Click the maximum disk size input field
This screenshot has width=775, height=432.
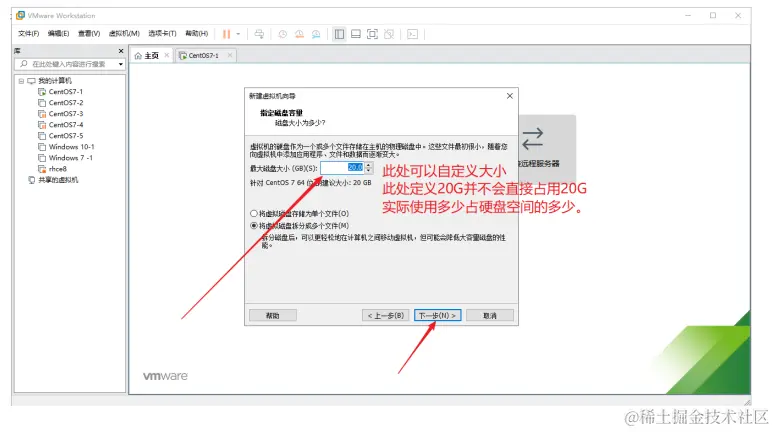tap(342, 168)
